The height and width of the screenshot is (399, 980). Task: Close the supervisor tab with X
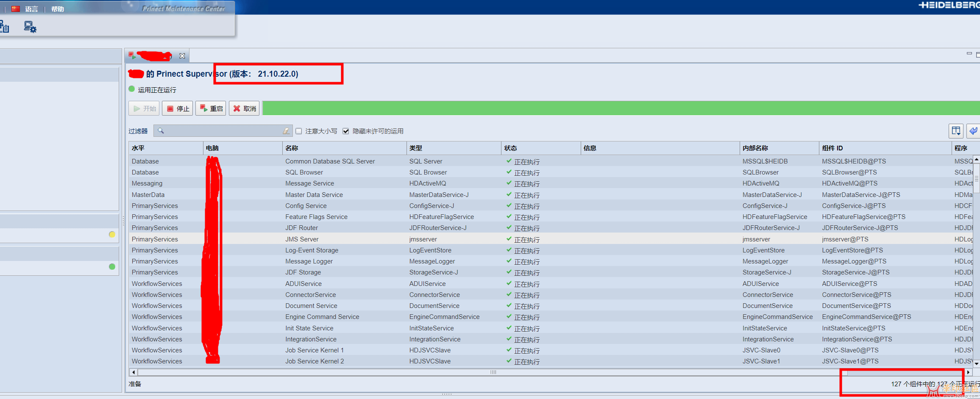tap(182, 56)
